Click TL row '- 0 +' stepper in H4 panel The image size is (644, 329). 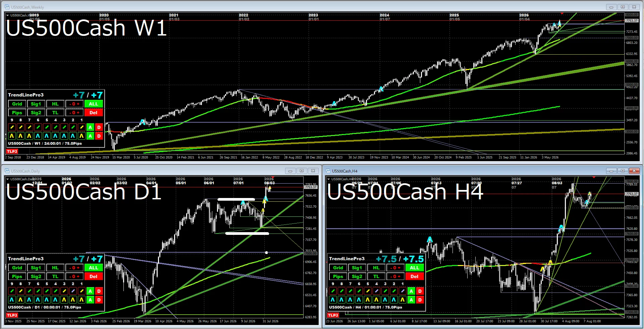[395, 276]
